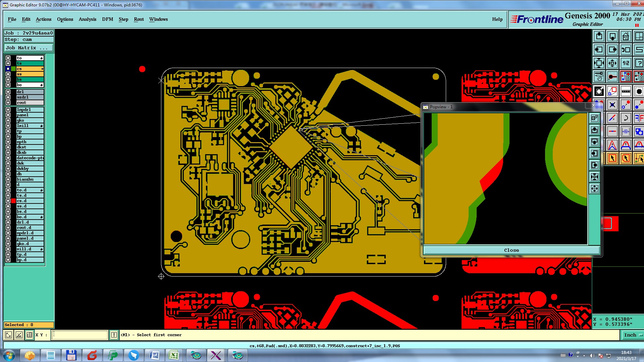Click the wrench and palette settings icon
The height and width of the screenshot is (362, 644).
tap(599, 76)
